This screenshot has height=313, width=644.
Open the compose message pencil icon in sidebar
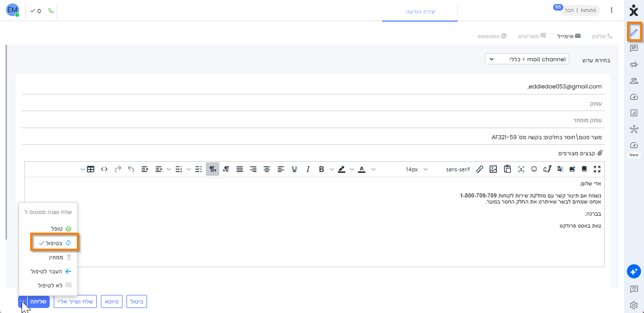click(634, 32)
